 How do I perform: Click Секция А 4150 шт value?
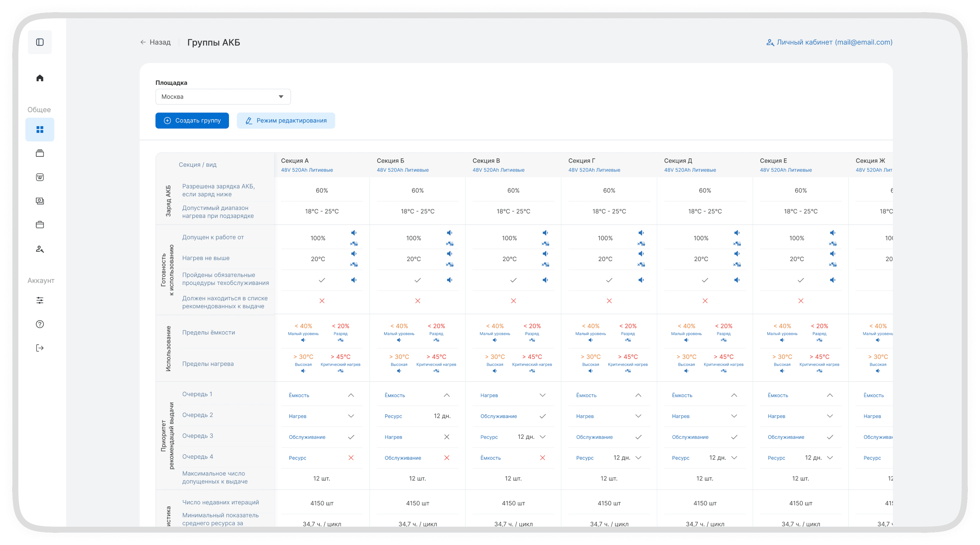click(322, 503)
